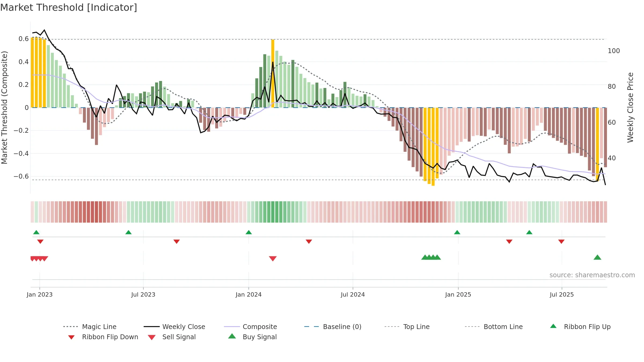Click the Jul 2025 x-axis label
Image resolution: width=644 pixels, height=362 pixels.
(x=562, y=294)
